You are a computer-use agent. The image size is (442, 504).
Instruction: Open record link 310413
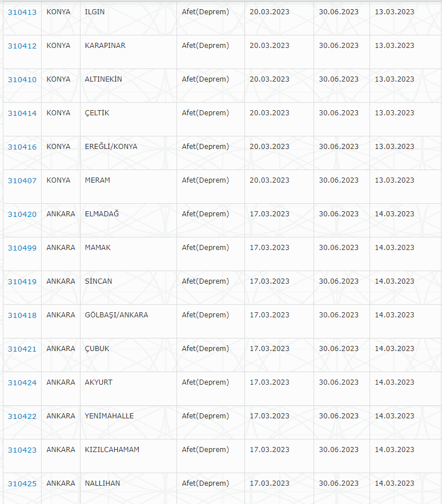(x=22, y=12)
